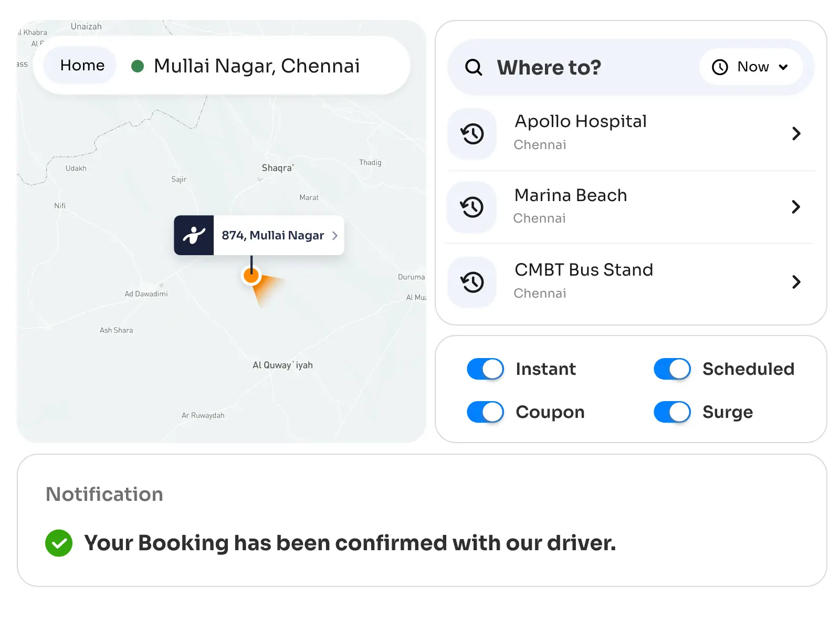Click the history icon beside CMBT Bus Stand

click(x=471, y=282)
